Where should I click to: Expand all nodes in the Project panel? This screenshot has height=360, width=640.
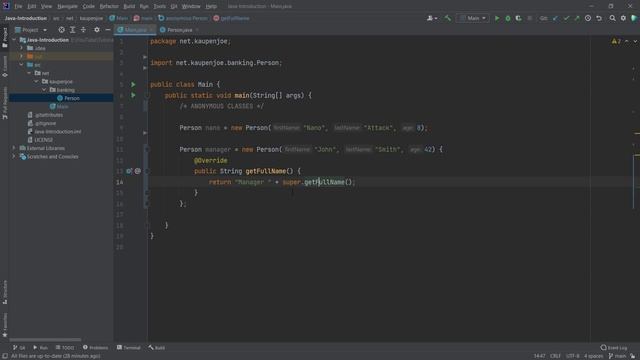click(x=72, y=30)
